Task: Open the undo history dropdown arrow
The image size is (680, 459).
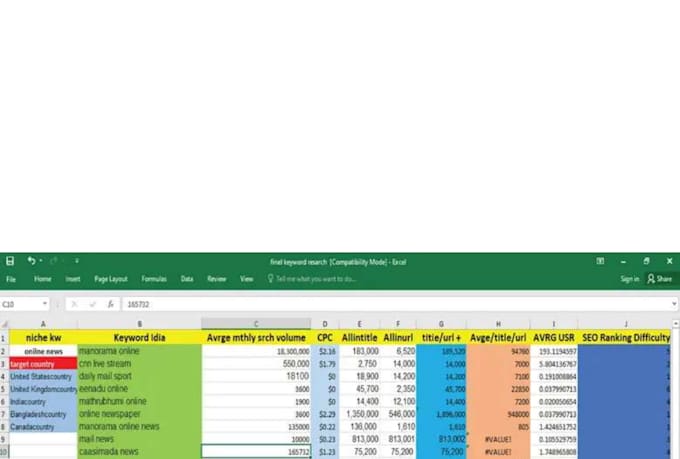Action: pos(41,261)
